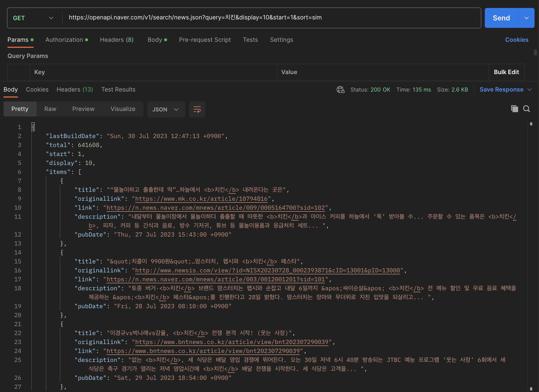Click into the request URL field
Viewport: 539px width, 392px height.
click(271, 17)
